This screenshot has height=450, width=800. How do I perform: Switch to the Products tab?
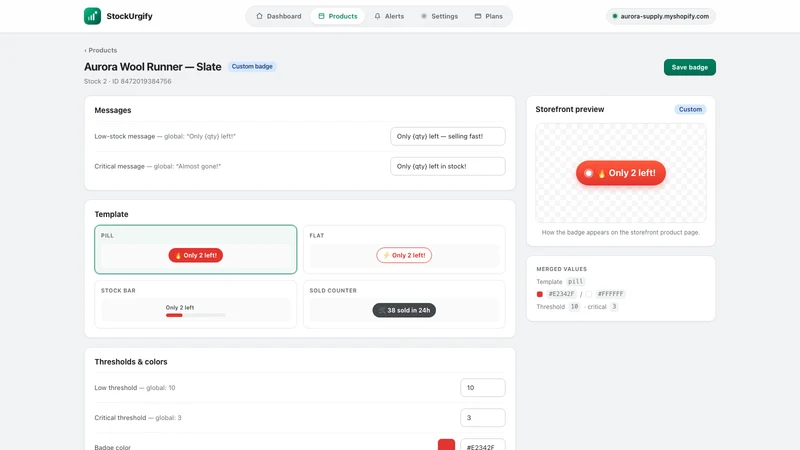[337, 16]
